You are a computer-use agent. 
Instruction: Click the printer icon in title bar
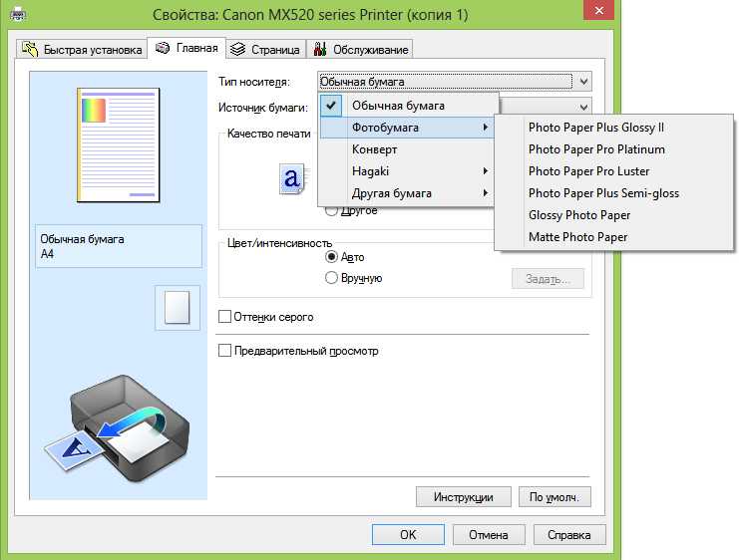(x=17, y=14)
